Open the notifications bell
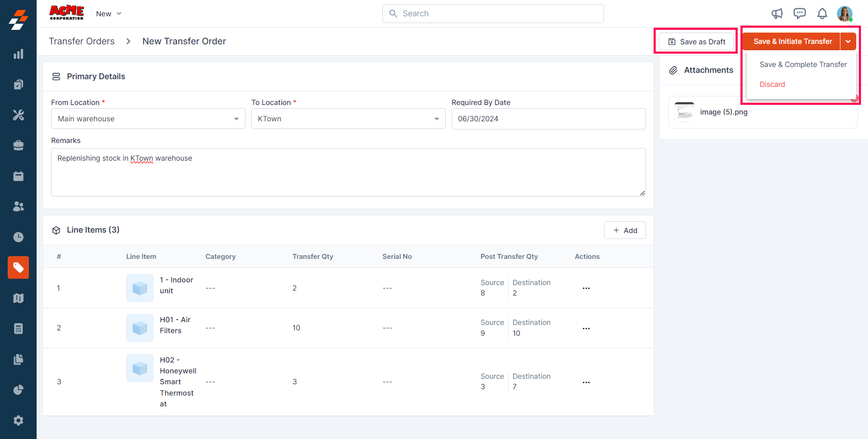Viewport: 868px width, 439px height. tap(822, 14)
